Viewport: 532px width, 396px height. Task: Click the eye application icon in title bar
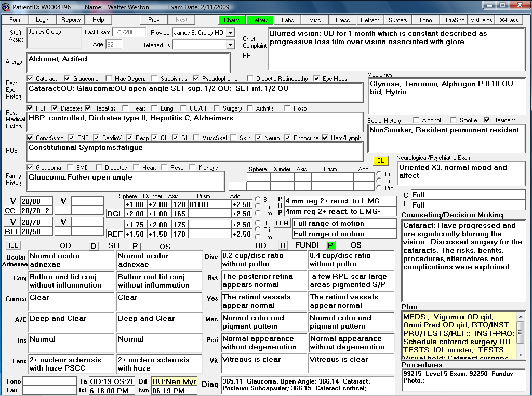tap(6, 7)
